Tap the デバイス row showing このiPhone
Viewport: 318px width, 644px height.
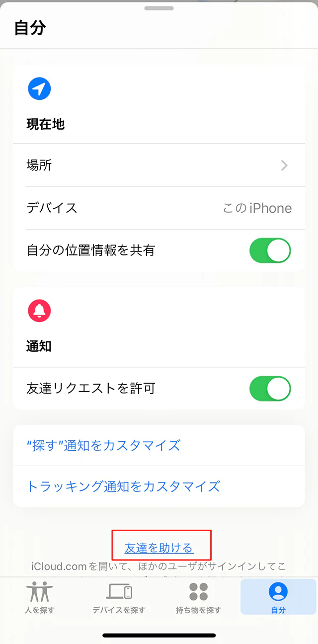click(x=159, y=208)
